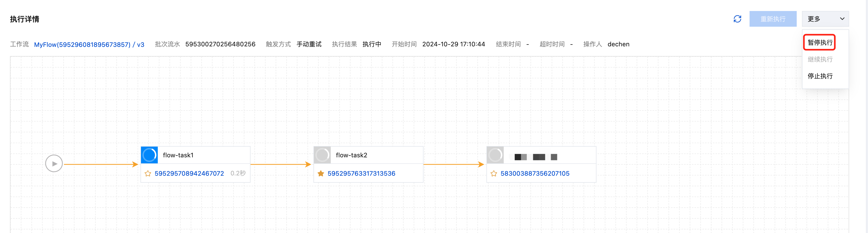868x233 pixels.
Task: Click the grey status icon on flow-task2
Action: click(x=322, y=155)
